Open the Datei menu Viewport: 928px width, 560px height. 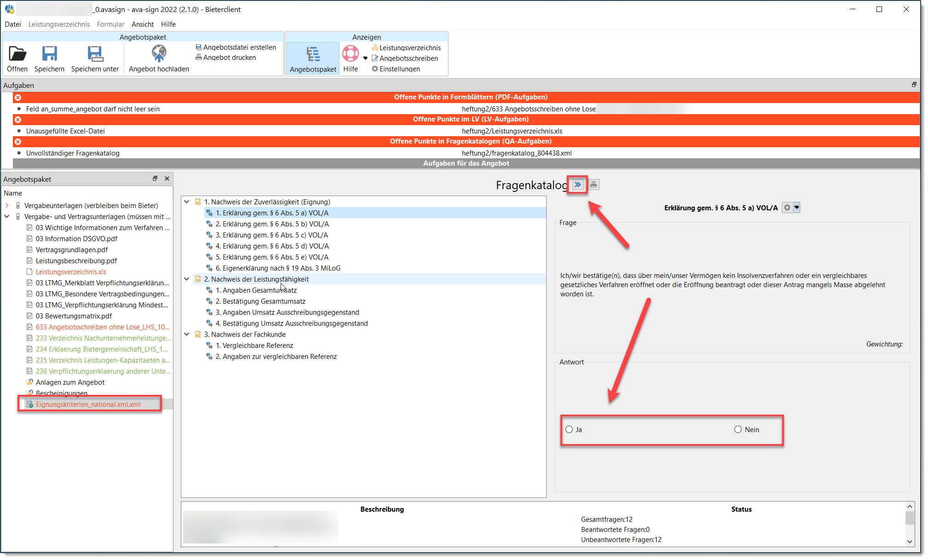[x=13, y=24]
